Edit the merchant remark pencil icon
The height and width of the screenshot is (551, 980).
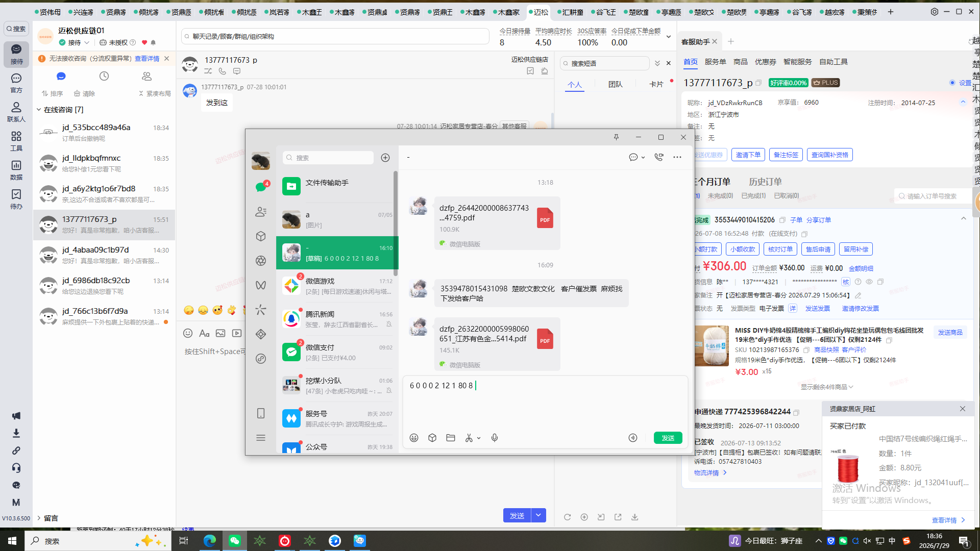coord(858,295)
